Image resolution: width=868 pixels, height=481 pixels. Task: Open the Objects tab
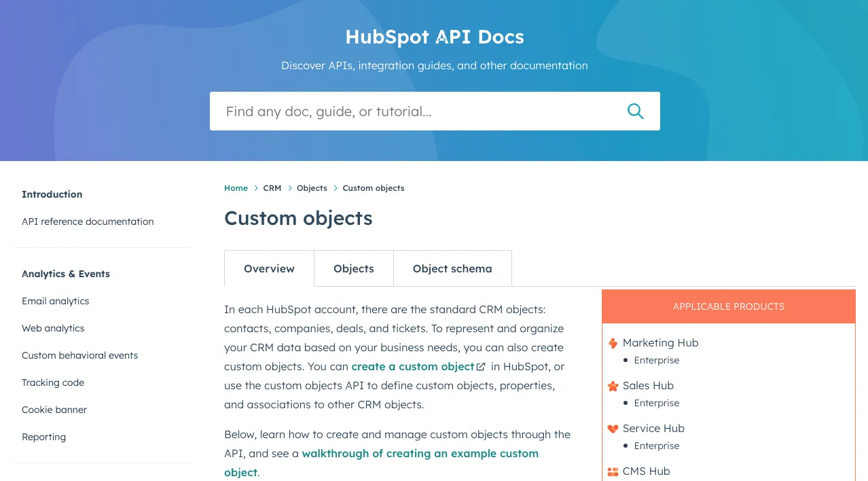coord(354,268)
